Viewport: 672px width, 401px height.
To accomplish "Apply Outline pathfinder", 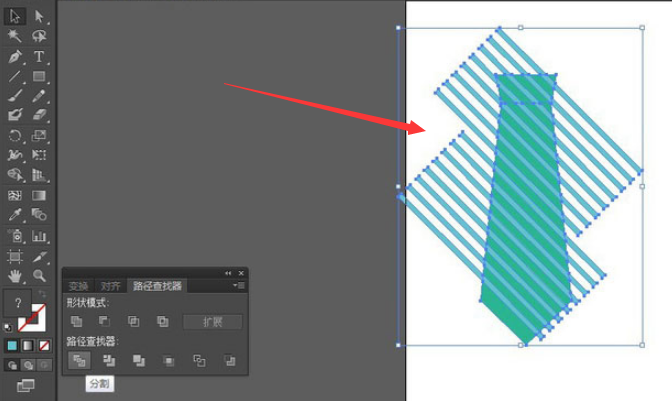I will 199,361.
